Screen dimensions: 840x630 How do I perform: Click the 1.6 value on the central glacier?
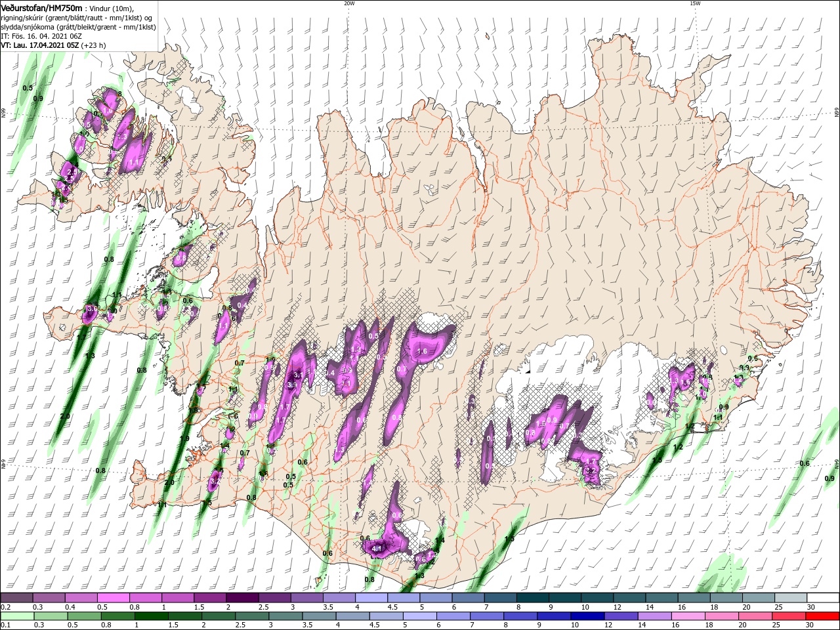tap(422, 352)
